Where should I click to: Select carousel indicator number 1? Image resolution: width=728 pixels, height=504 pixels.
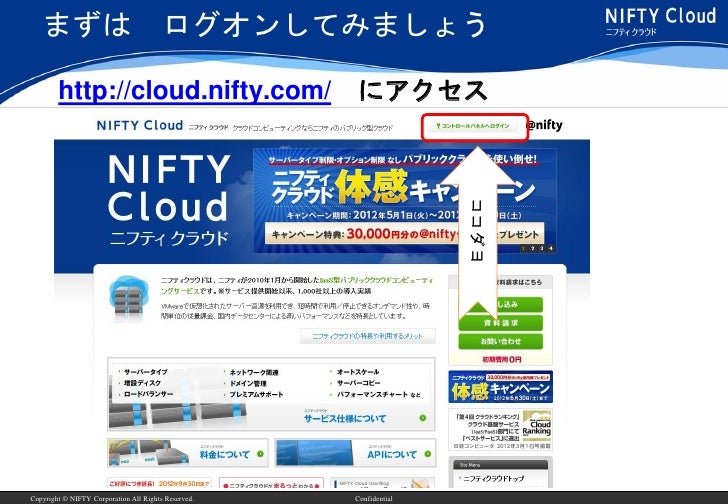pyautogui.click(x=523, y=248)
